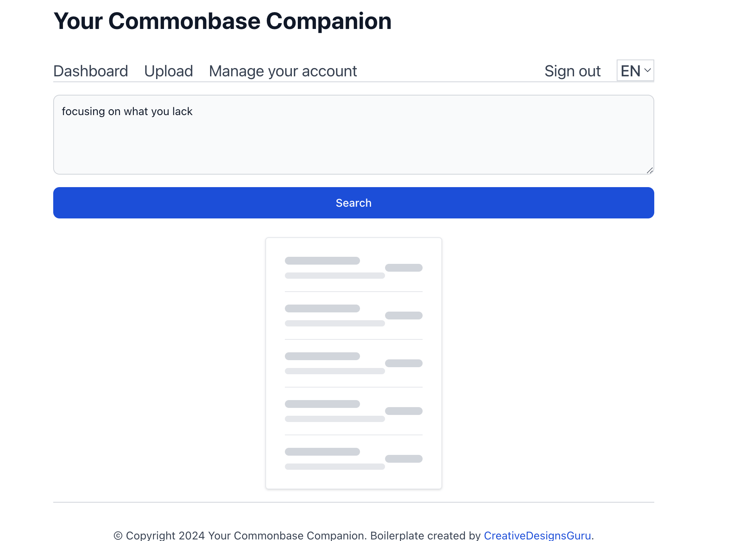Click the second placeholder row's subtitle bar
Image resolution: width=756 pixels, height=541 pixels.
click(335, 323)
